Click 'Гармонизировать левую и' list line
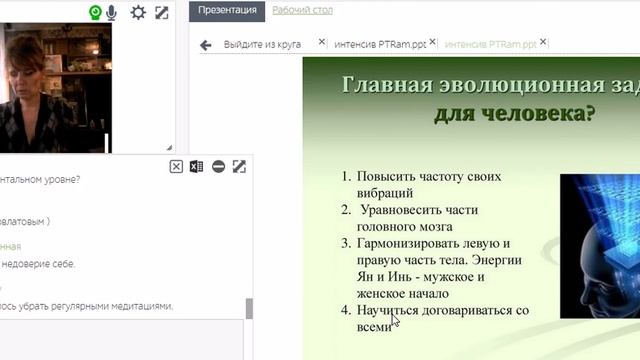This screenshot has width=640, height=360. click(433, 243)
